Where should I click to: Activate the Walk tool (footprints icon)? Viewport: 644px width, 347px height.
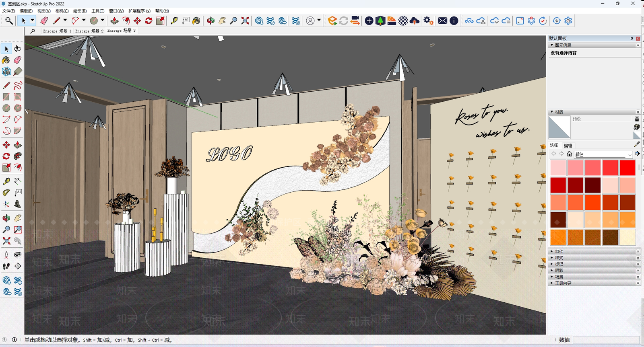click(x=6, y=266)
